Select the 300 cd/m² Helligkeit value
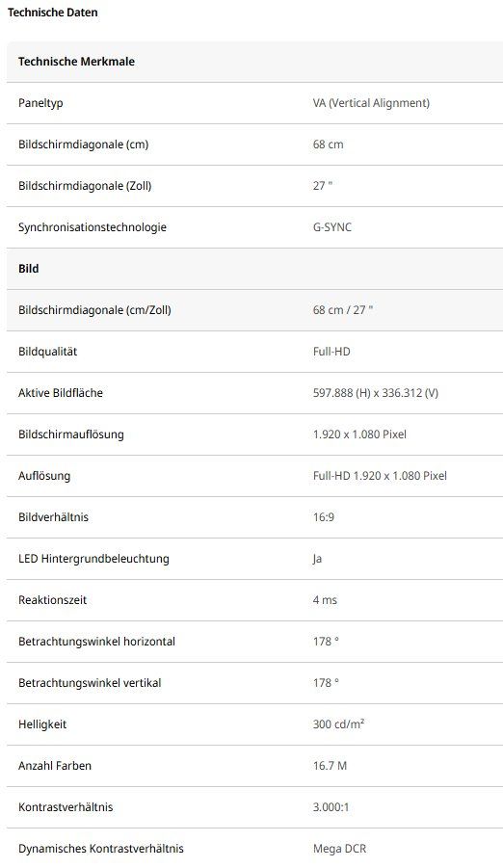This screenshot has width=503, height=868. coord(338,724)
